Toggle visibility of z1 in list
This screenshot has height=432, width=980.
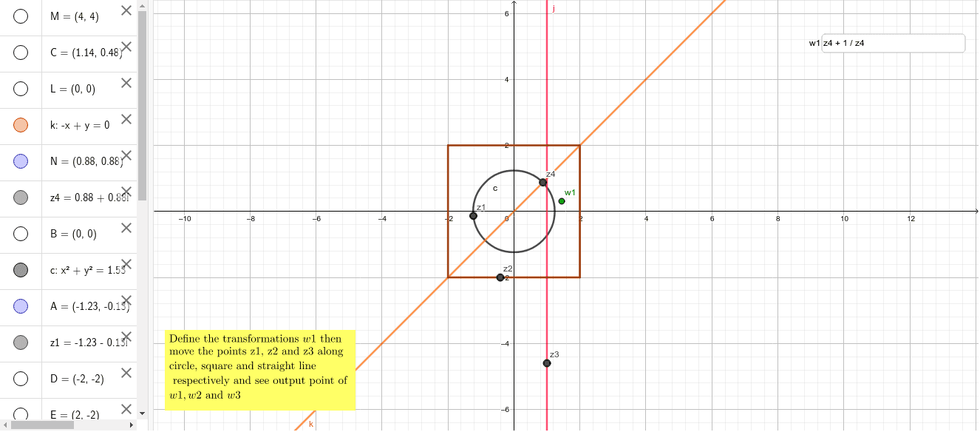coord(21,342)
